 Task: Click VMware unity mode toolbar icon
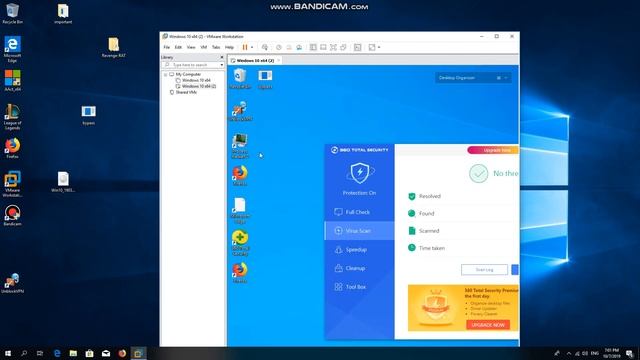click(343, 47)
